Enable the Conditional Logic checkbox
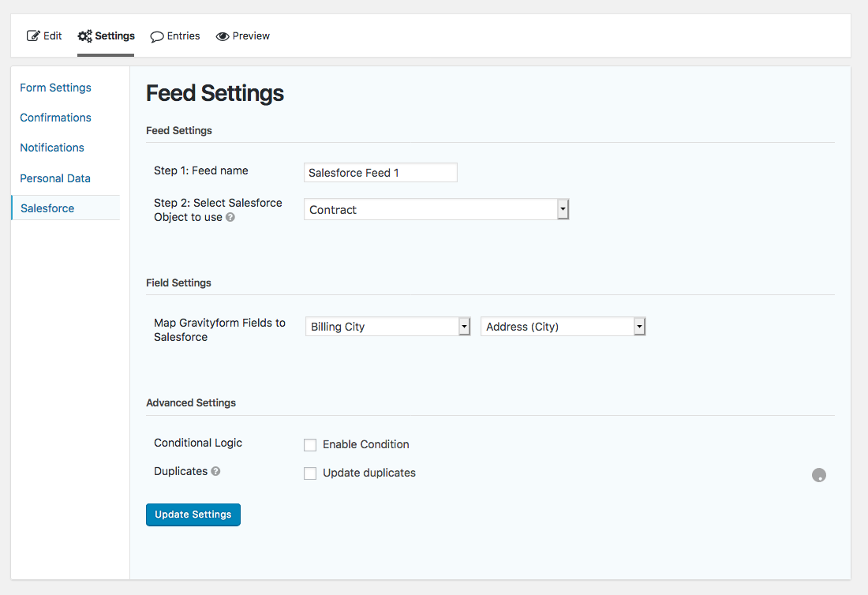868x595 pixels. pyautogui.click(x=310, y=445)
